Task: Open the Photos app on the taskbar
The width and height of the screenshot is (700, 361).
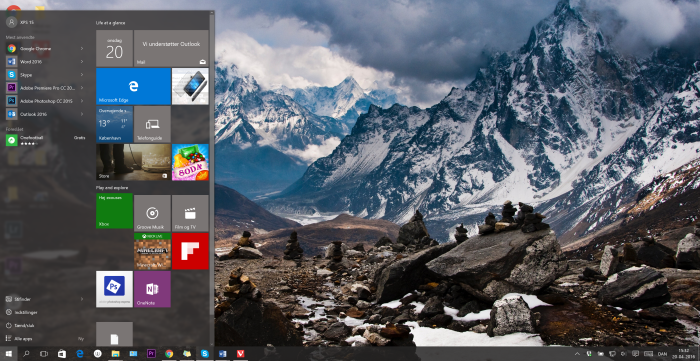Action: coord(133,354)
